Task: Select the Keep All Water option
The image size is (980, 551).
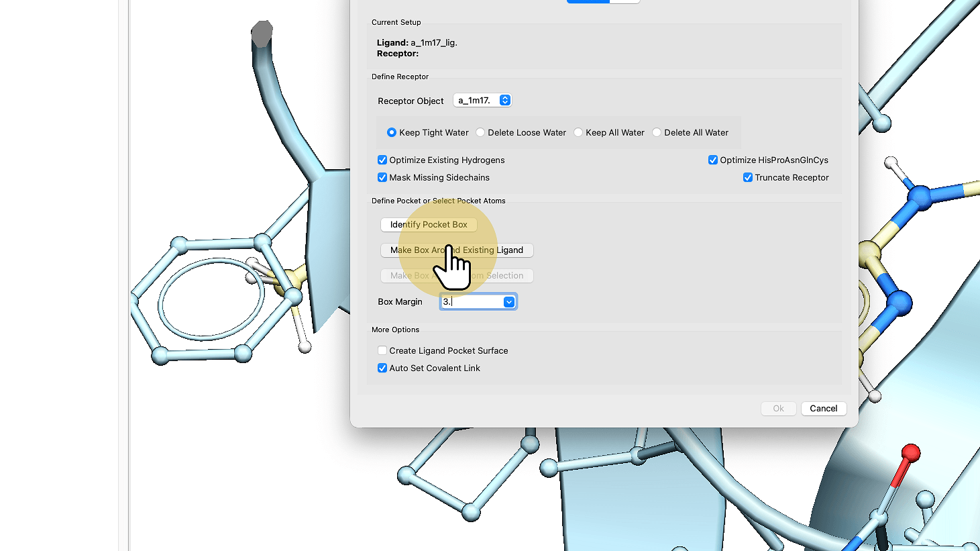Action: [x=578, y=133]
